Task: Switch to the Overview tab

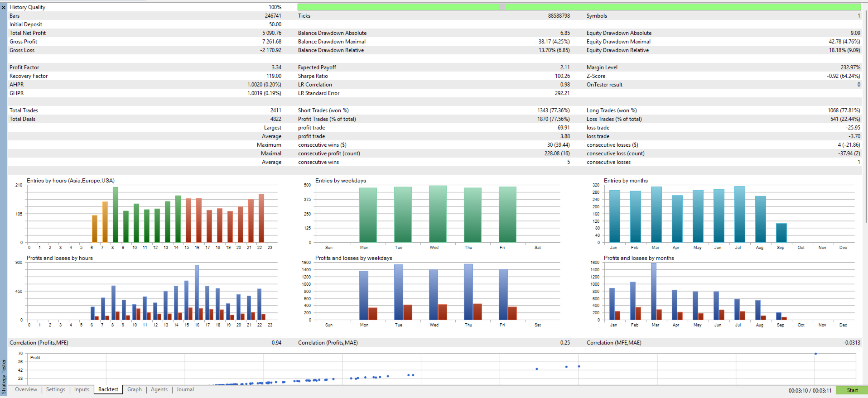Action: pyautogui.click(x=26, y=389)
